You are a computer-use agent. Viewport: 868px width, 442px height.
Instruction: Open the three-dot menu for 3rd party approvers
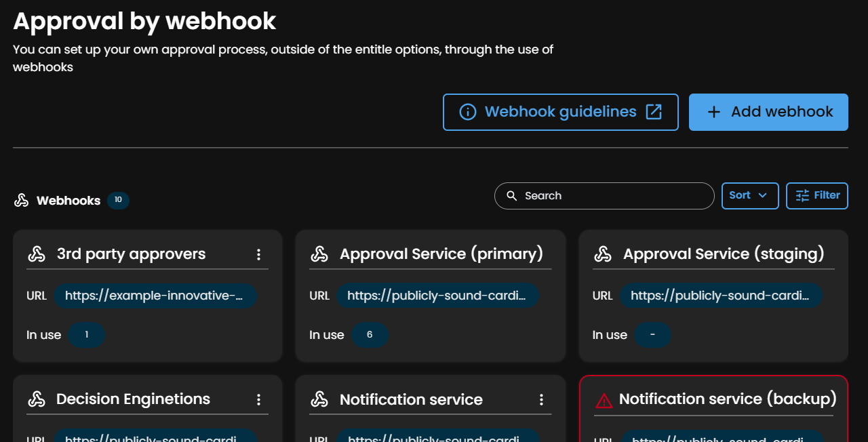tap(258, 254)
